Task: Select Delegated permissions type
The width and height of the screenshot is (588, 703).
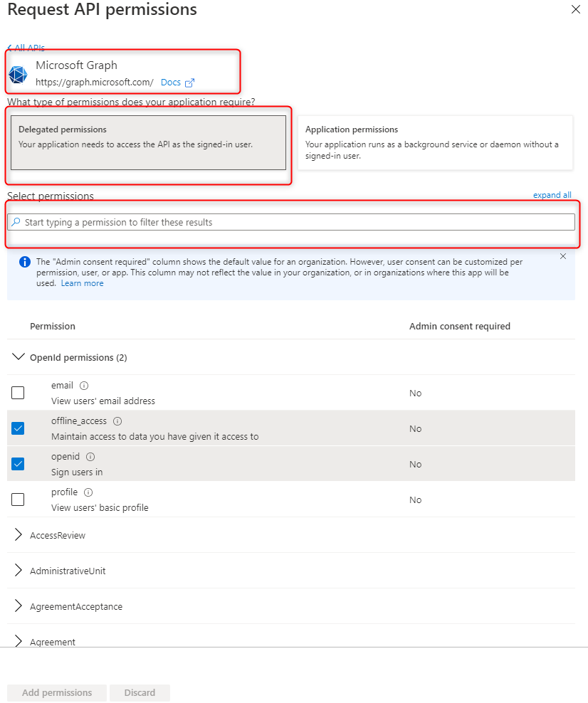Action: pos(148,142)
